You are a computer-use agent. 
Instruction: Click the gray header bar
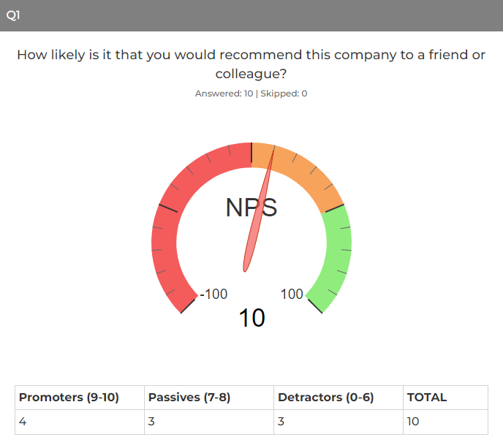(251, 15)
